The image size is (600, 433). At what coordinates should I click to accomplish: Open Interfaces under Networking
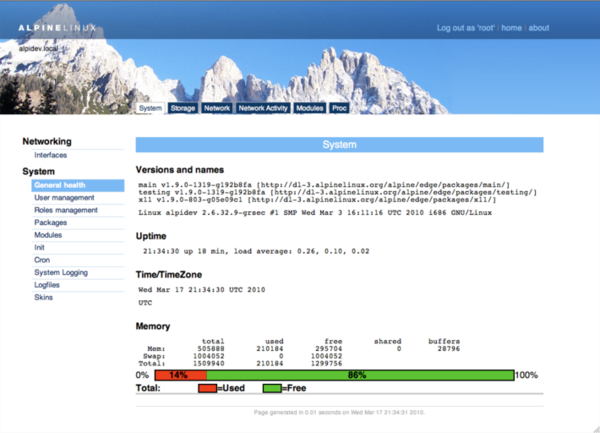pyautogui.click(x=51, y=155)
